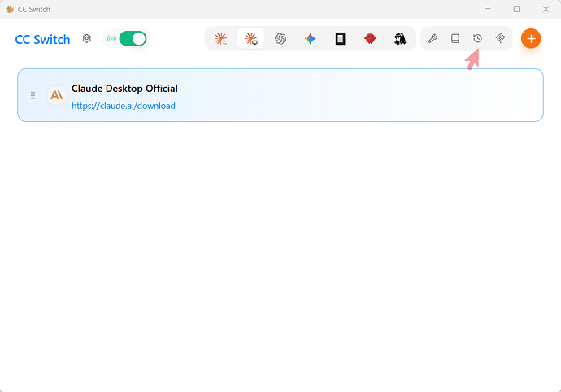This screenshot has width=561, height=392.
Task: Open the wrench tools panel
Action: coord(433,39)
